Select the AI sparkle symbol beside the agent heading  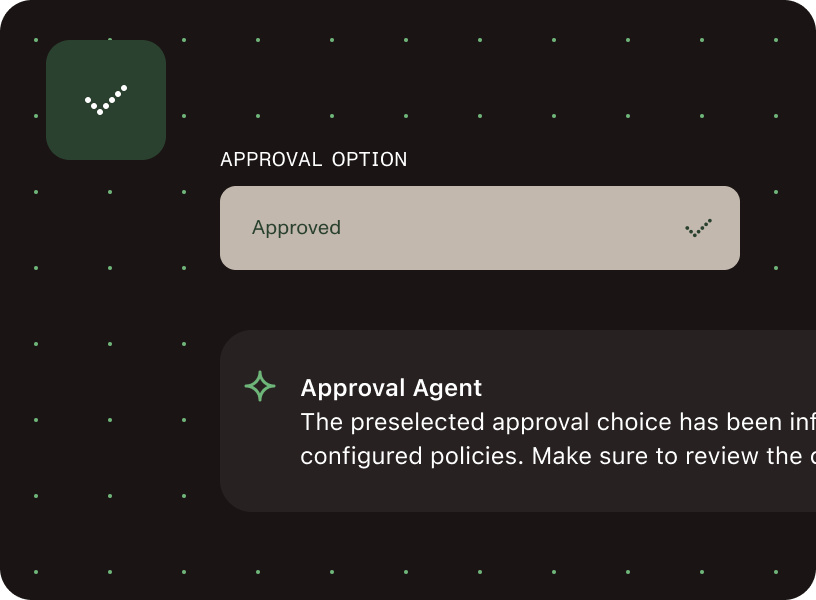point(259,385)
